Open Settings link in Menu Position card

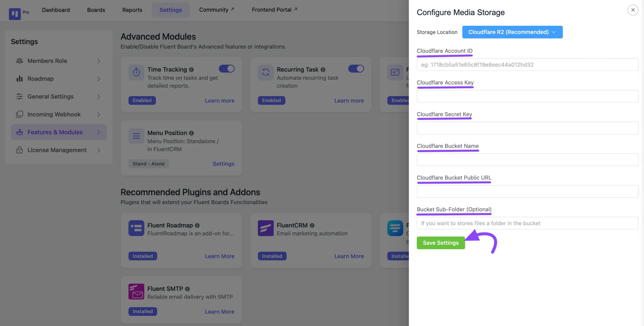pos(223,164)
